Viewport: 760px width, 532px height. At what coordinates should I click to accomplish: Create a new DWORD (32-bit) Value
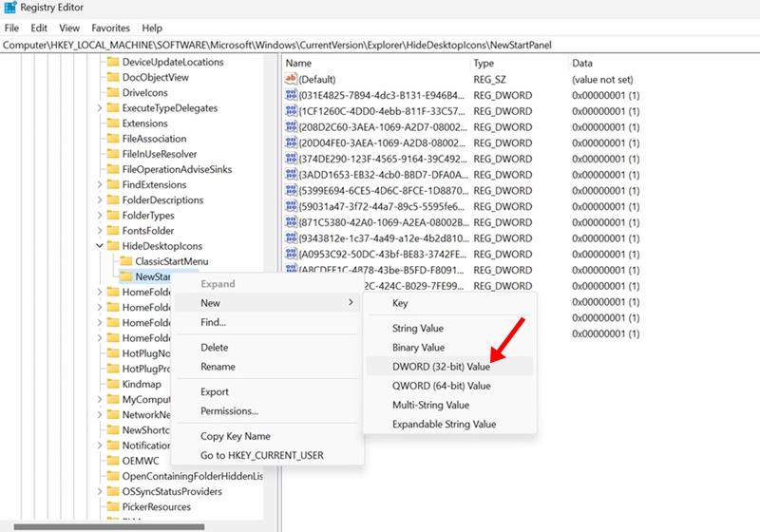pos(449,367)
